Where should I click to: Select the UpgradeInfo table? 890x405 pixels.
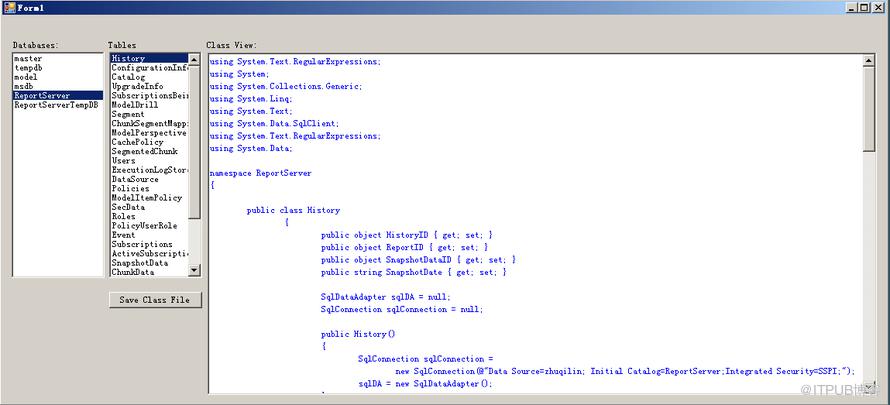point(149,86)
